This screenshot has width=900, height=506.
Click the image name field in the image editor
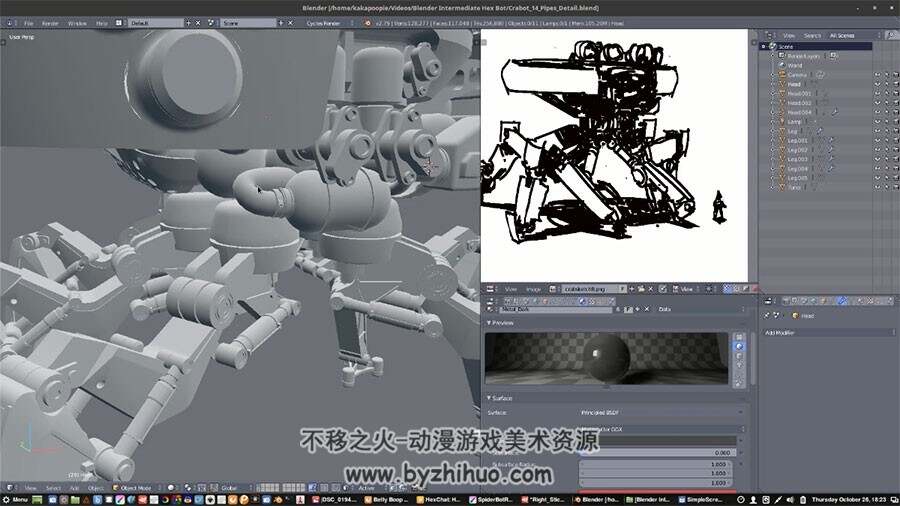pos(593,289)
